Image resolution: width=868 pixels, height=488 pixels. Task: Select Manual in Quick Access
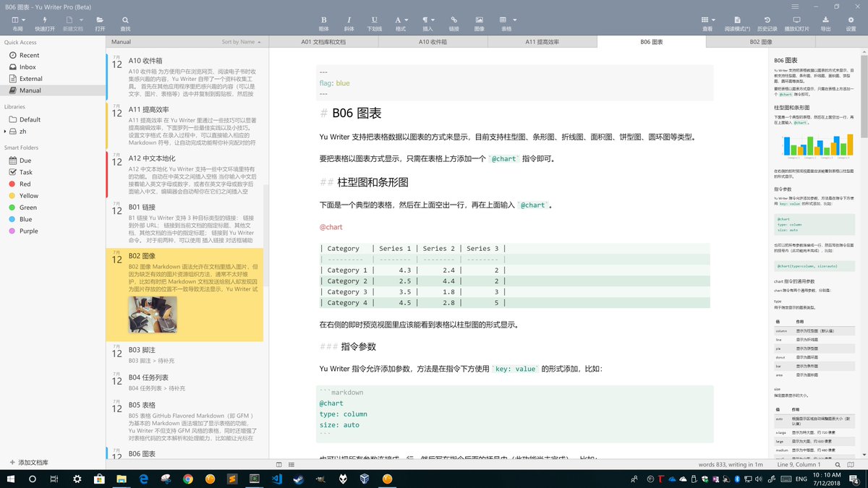coord(53,90)
